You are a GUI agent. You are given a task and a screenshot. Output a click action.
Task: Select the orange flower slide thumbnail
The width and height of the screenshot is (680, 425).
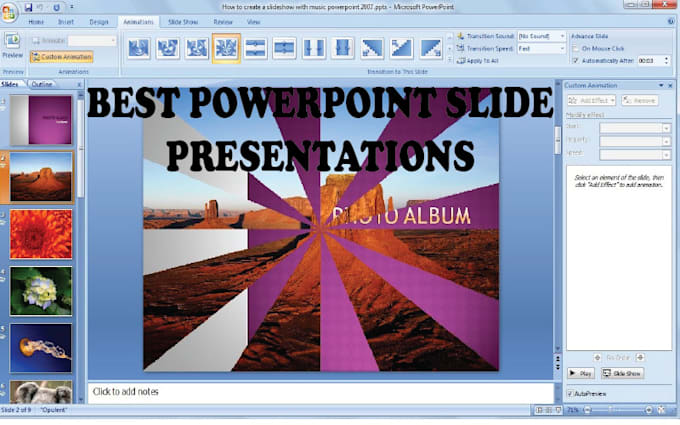[41, 234]
